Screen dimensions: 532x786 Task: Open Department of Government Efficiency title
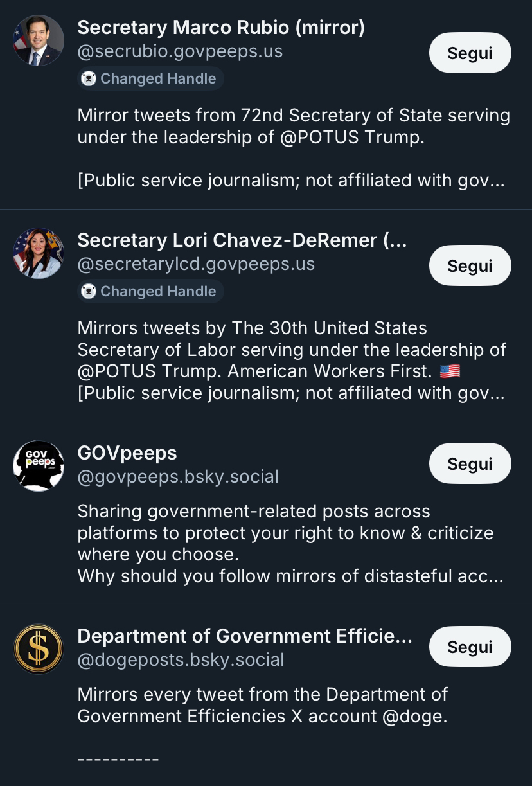(244, 636)
